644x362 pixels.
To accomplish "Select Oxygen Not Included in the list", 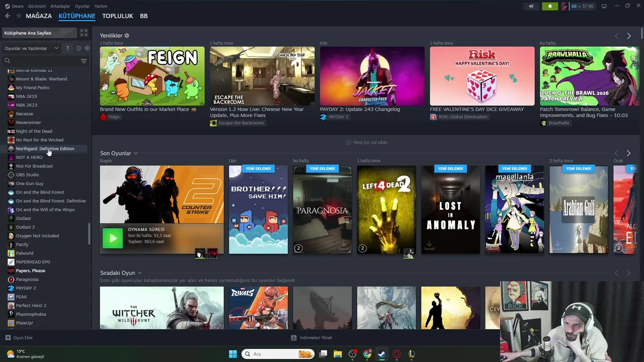I will 37,236.
